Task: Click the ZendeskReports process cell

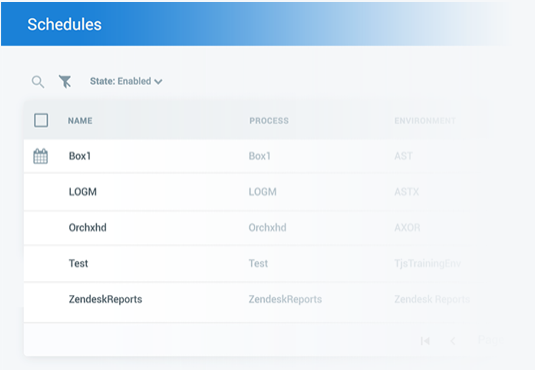Action: coord(285,299)
